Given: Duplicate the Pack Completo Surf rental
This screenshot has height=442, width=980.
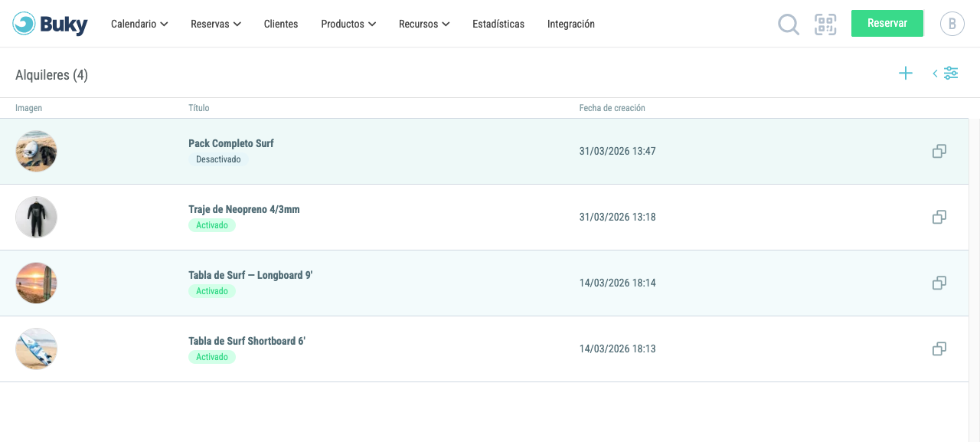Looking at the screenshot, I should click(939, 152).
